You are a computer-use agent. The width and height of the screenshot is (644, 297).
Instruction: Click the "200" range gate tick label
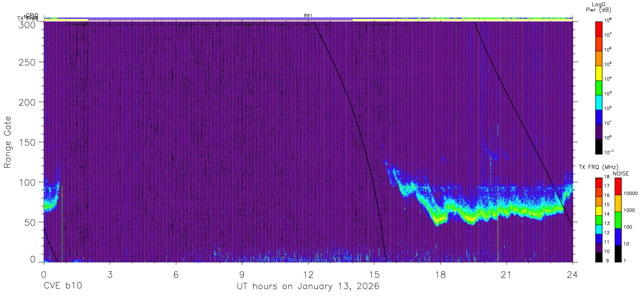pos(28,102)
